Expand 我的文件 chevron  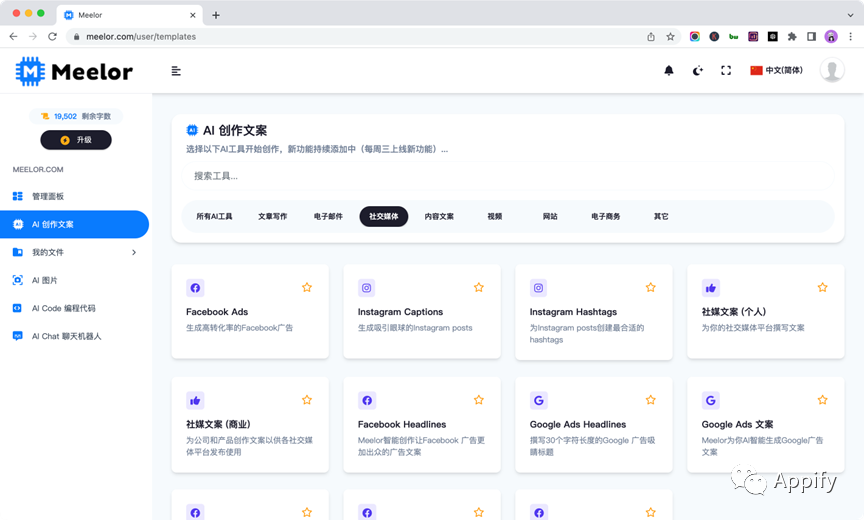[x=134, y=252]
